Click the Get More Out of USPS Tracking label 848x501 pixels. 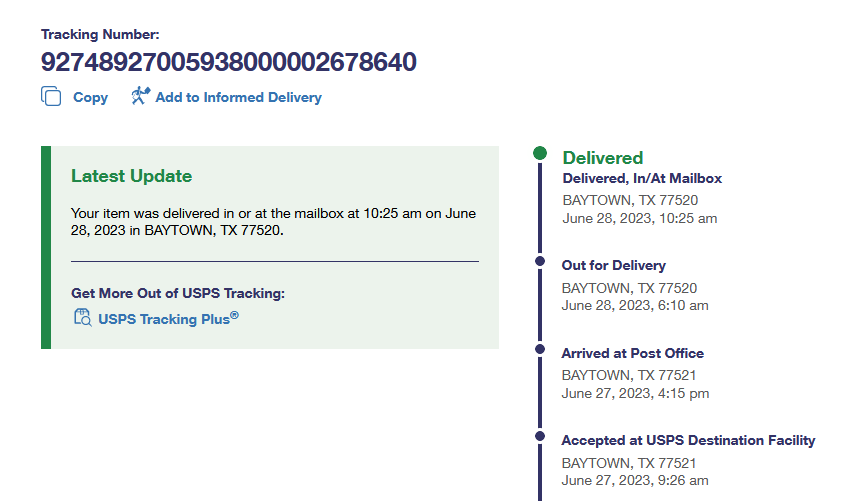point(178,294)
